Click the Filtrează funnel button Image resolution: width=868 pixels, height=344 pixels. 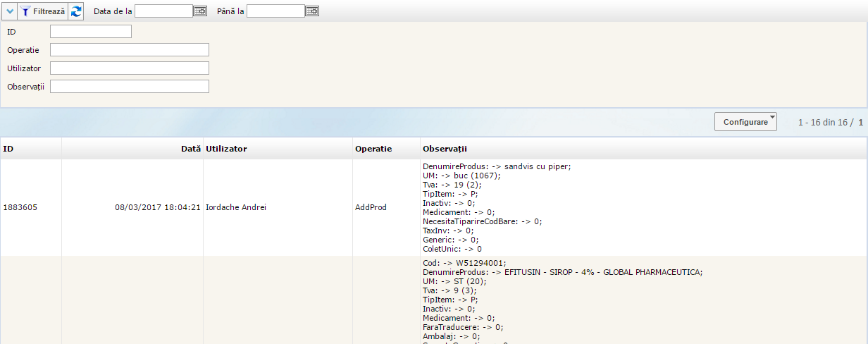point(42,11)
